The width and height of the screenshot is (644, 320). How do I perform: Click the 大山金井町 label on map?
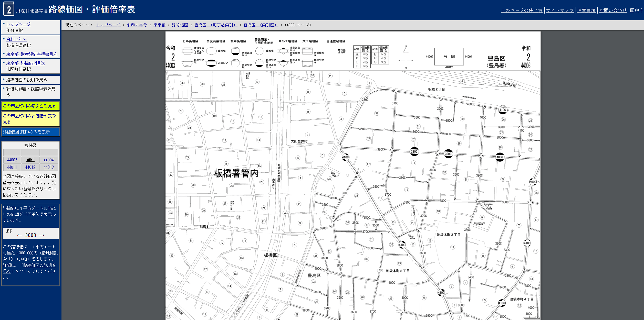[x=299, y=141]
